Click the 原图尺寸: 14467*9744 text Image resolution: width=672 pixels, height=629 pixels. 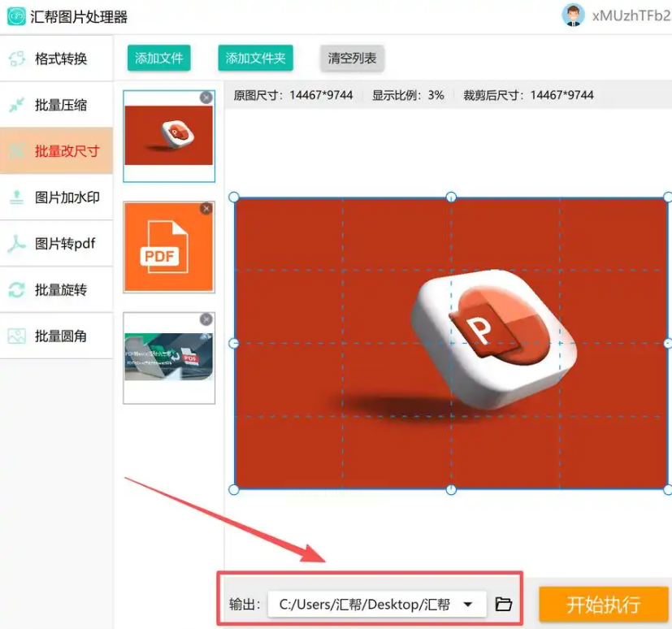(293, 95)
